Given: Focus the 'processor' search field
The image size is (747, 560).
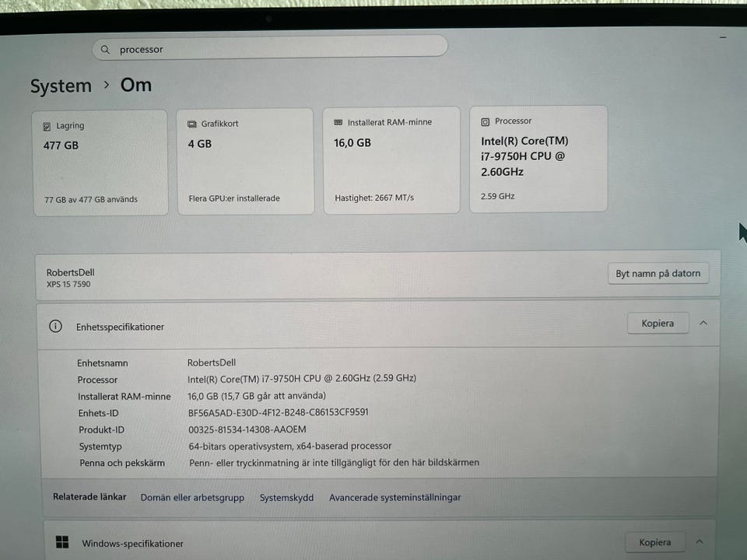Looking at the screenshot, I should (x=270, y=47).
